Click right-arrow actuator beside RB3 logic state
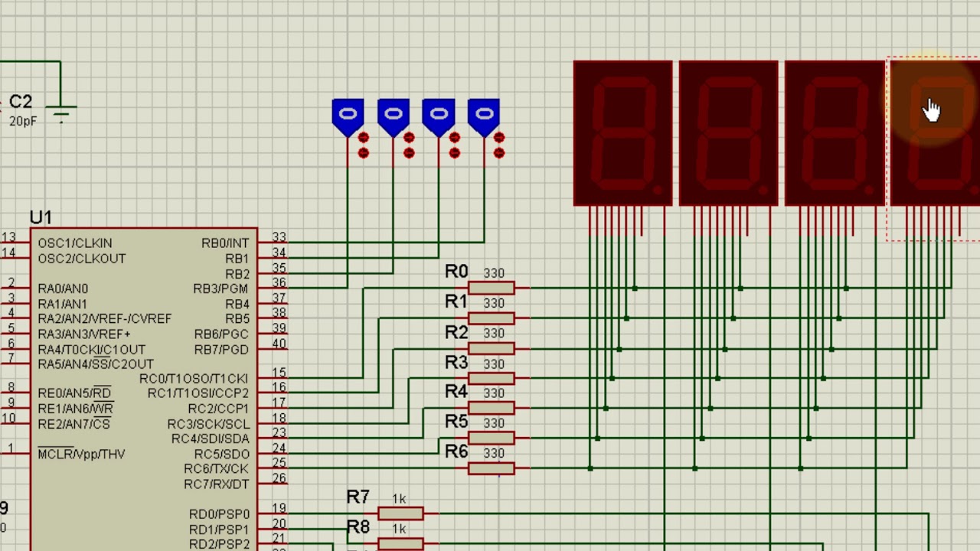 coord(363,138)
